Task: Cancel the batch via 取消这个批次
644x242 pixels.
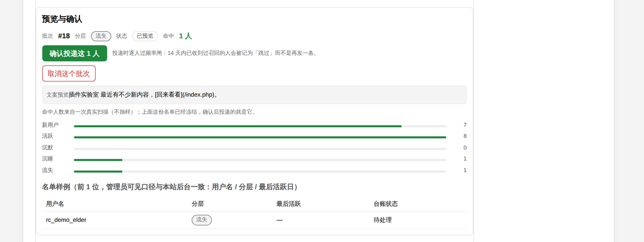Action: (x=69, y=73)
